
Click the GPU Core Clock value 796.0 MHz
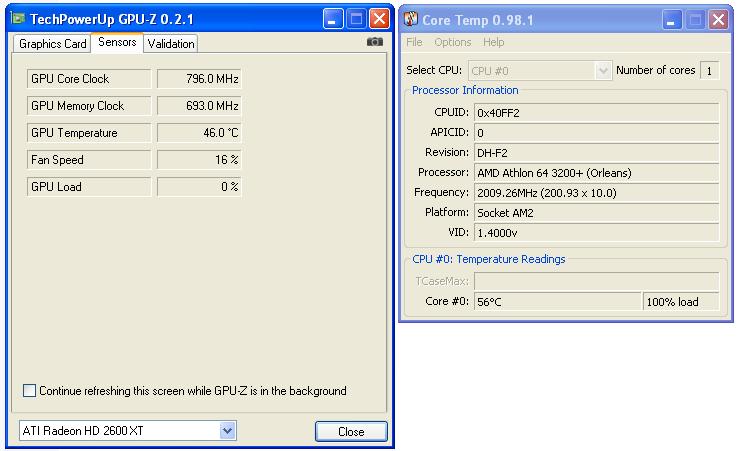[199, 78]
